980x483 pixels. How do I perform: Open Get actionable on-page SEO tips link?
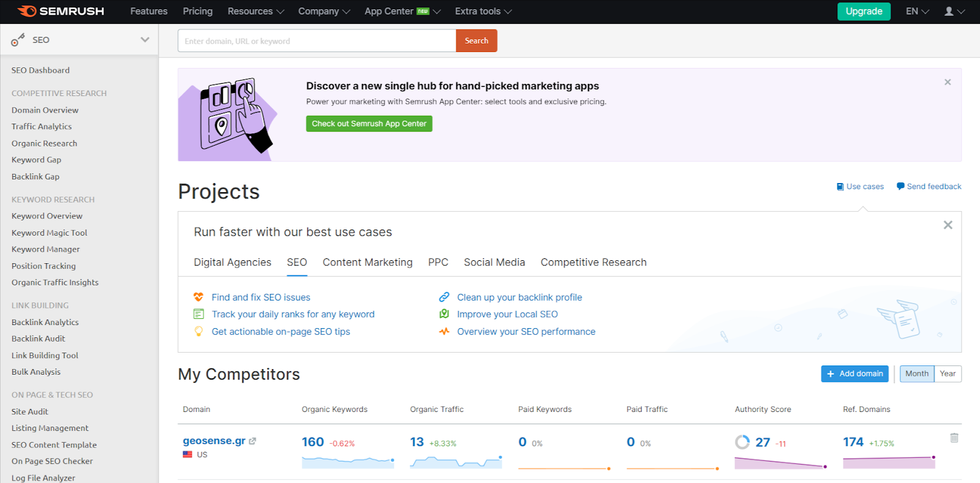(281, 331)
